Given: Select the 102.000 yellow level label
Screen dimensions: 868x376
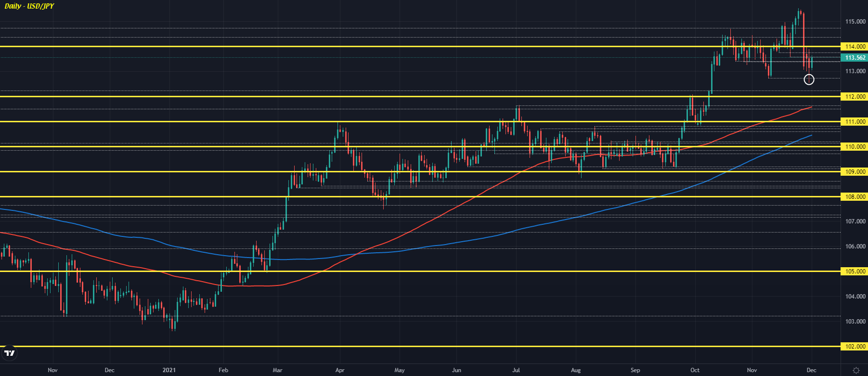Looking at the screenshot, I should tap(855, 347).
